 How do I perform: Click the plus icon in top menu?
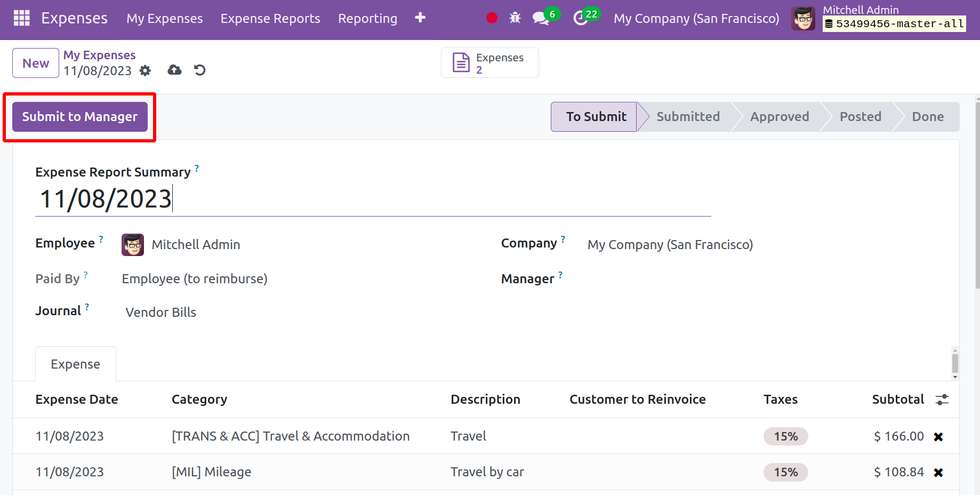420,18
